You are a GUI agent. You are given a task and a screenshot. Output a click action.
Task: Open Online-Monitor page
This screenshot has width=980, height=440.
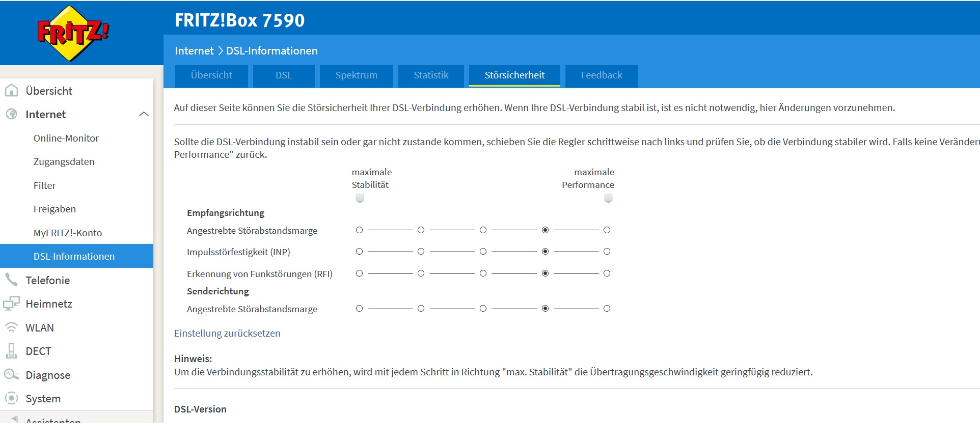(x=66, y=138)
